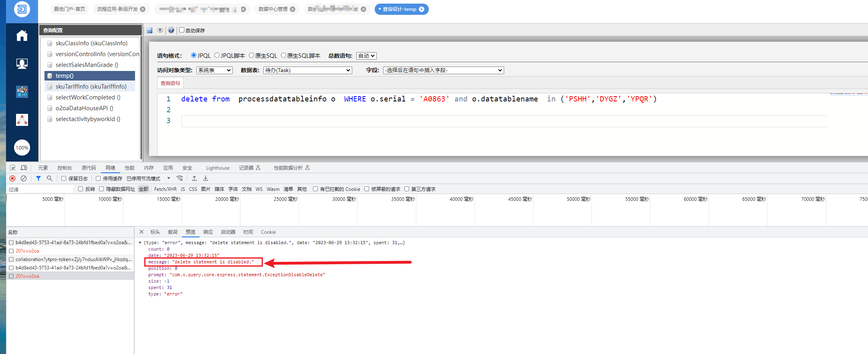The height and width of the screenshot is (354, 868).
Task: Open the 数据表 dropdown showing 待办(Task)
Action: (x=308, y=70)
